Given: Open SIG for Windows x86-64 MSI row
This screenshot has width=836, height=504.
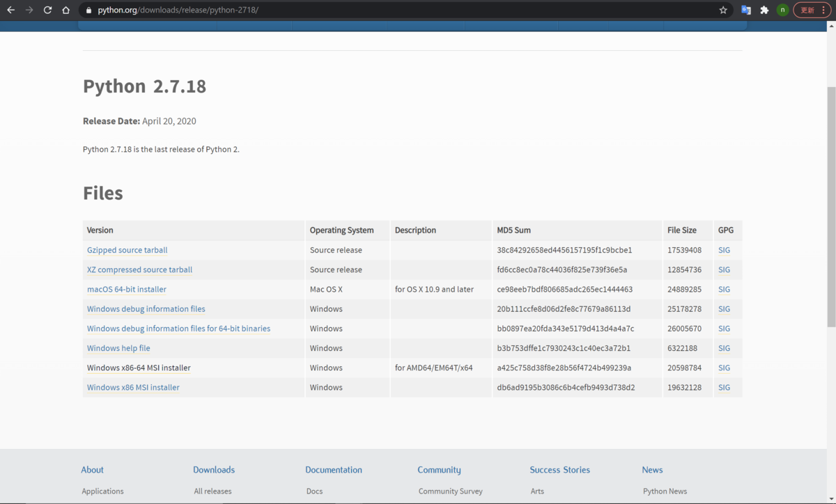Looking at the screenshot, I should tap(724, 368).
